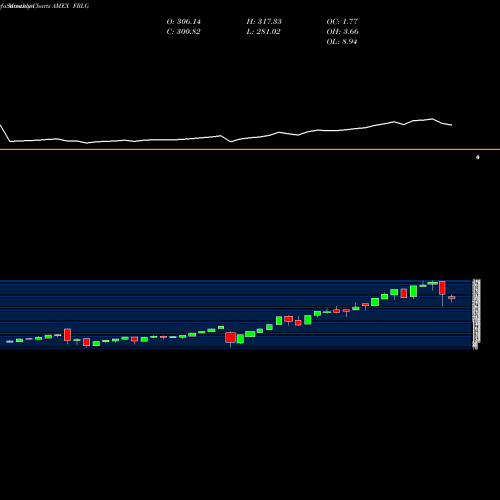Select the last red candlestick on the chart
The height and width of the screenshot is (500, 500).
tap(452, 298)
